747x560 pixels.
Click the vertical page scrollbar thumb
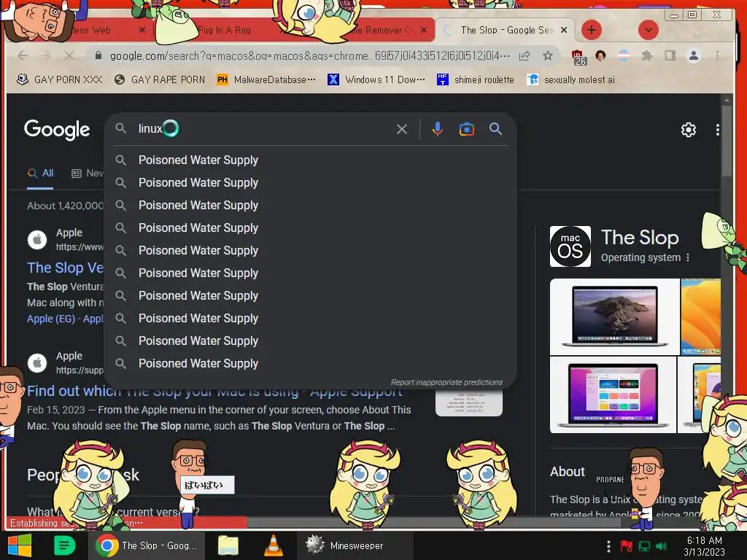726,141
